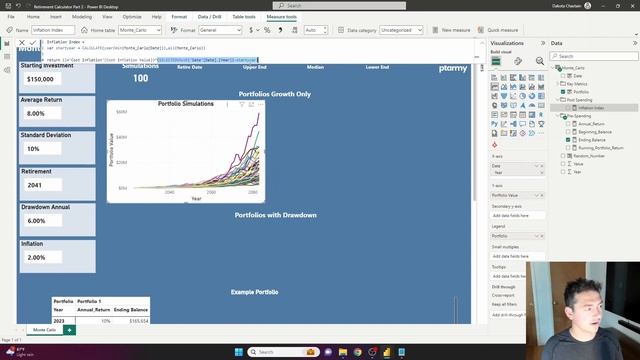This screenshot has width=640, height=360.
Task: Open the Format General dropdown
Action: [x=220, y=30]
